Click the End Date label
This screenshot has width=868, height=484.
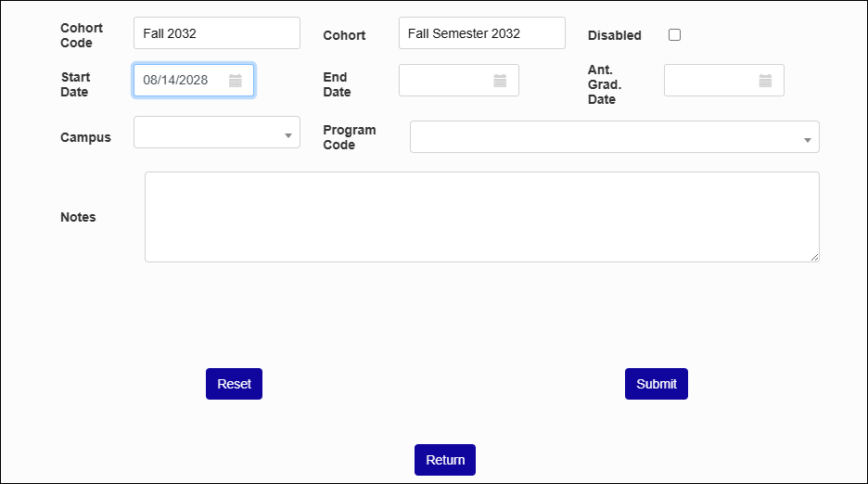click(x=338, y=84)
